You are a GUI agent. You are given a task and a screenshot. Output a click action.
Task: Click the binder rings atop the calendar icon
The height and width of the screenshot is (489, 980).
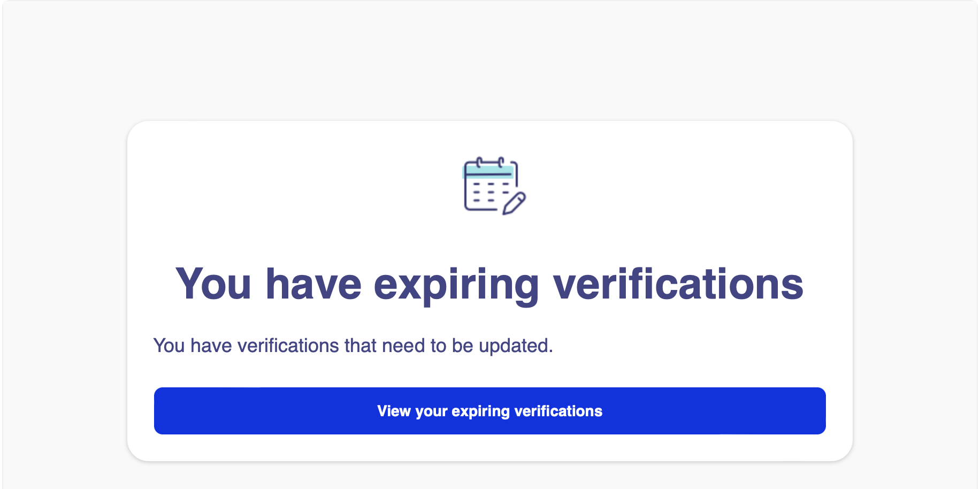490,161
